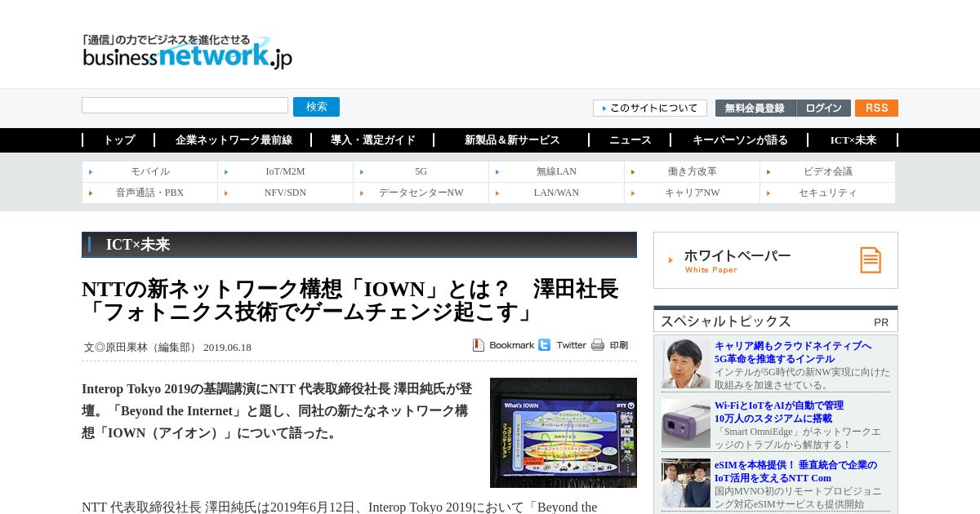Click the article headline about NTT IOWN
The image size is (980, 514).
pyautogui.click(x=350, y=300)
